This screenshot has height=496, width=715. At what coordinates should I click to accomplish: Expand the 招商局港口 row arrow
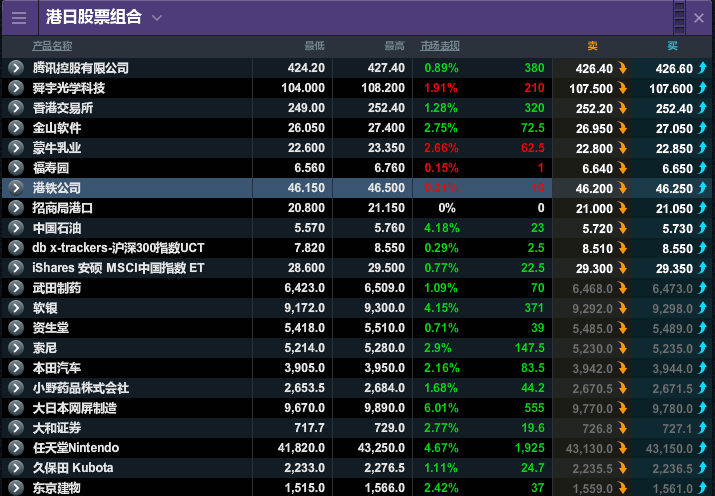pyautogui.click(x=16, y=208)
